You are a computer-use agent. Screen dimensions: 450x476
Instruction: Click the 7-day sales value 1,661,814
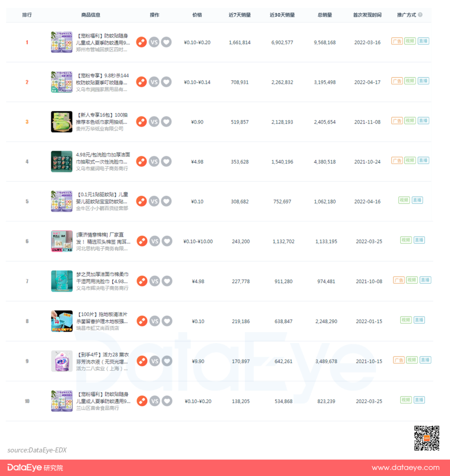(x=240, y=42)
